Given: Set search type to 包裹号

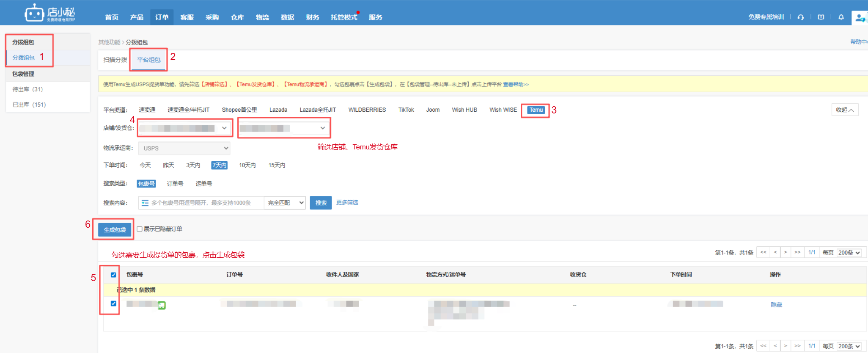Looking at the screenshot, I should click(146, 184).
